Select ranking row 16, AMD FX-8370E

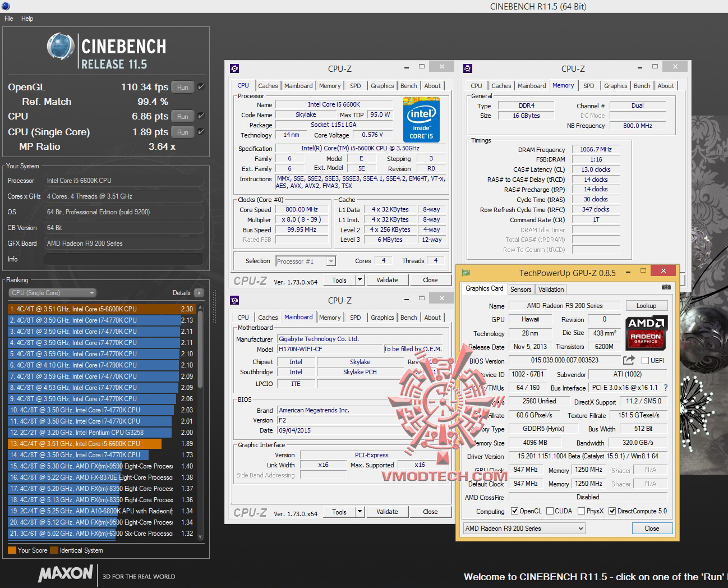pos(102,477)
